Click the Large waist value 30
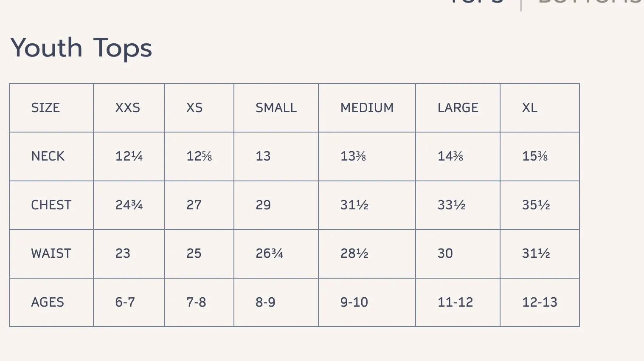Viewport: 644px width, 361px height. pyautogui.click(x=445, y=254)
